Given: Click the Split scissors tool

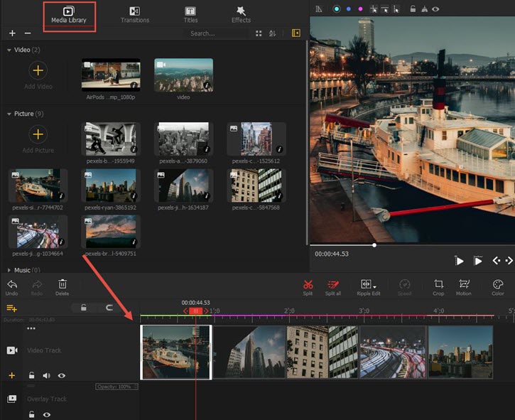Looking at the screenshot, I should [308, 284].
